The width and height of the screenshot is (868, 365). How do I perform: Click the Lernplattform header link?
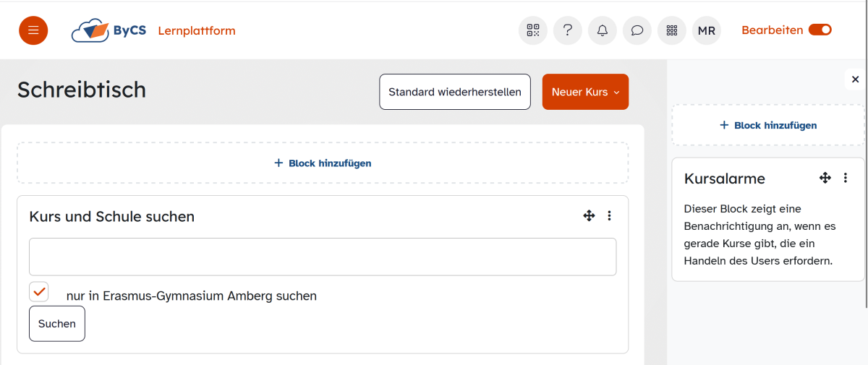[x=197, y=30]
